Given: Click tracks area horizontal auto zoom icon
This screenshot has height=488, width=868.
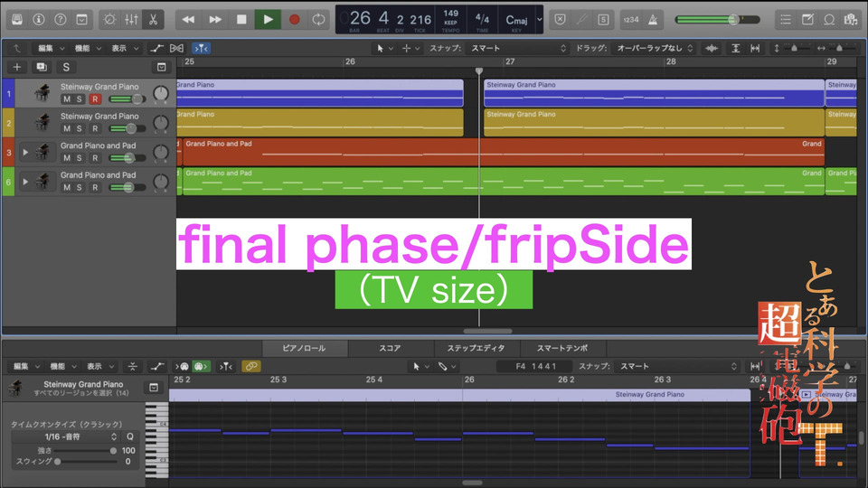Looking at the screenshot, I should point(755,48).
